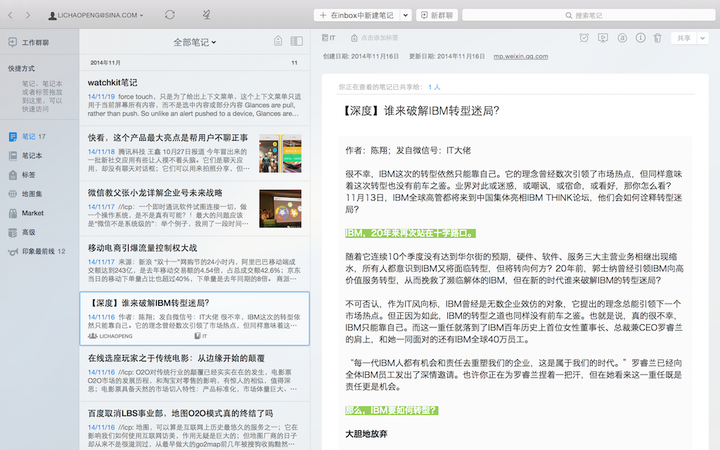The width and height of the screenshot is (720, 450).
Task: Open the watchkit笔记 note
Action: pos(195,98)
